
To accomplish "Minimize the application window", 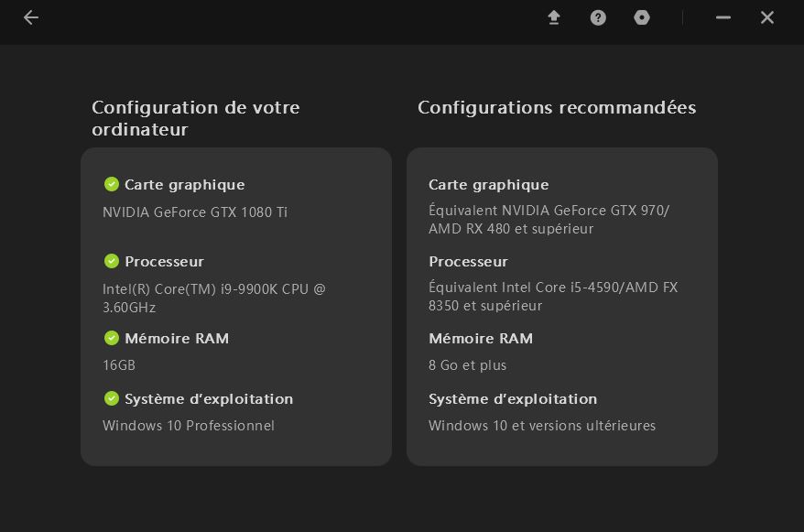I will click(x=723, y=17).
